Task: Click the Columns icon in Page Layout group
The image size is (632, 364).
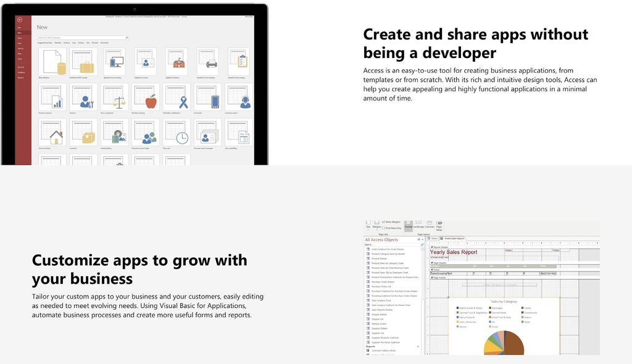Action: coord(430,223)
